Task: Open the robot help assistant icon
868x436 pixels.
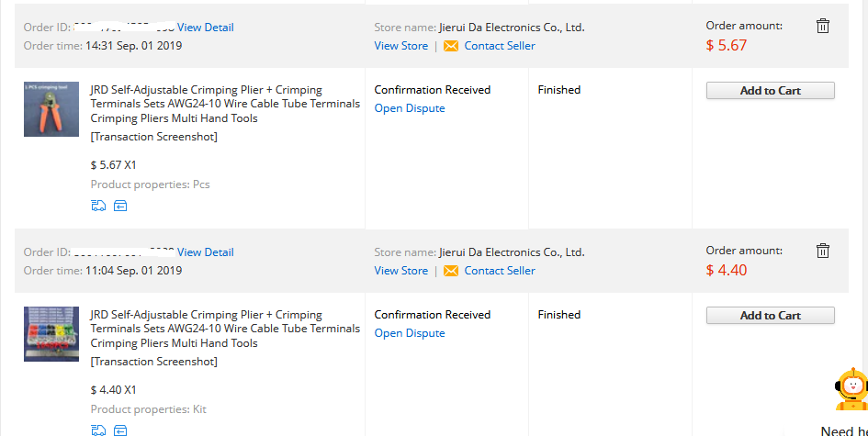Action: [851, 389]
